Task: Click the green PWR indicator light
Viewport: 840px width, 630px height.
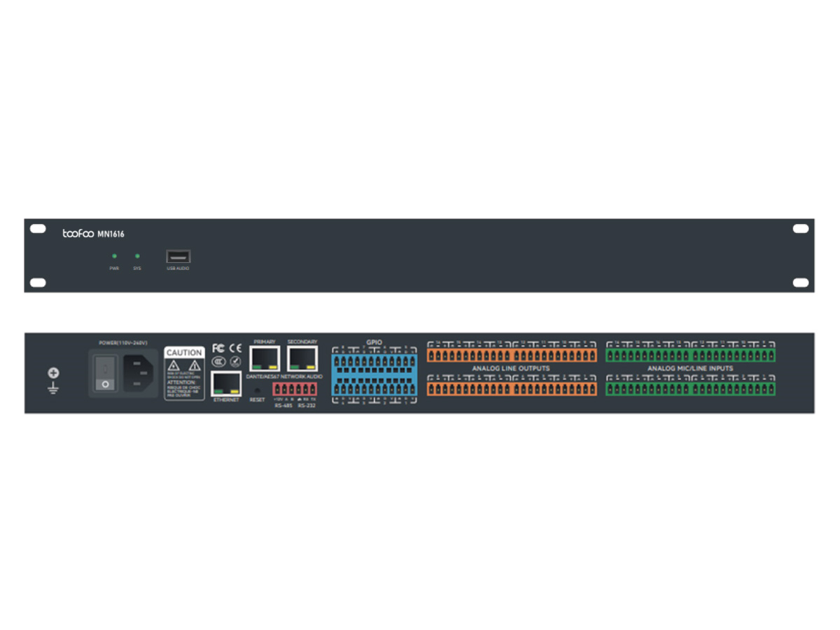Action: click(114, 256)
